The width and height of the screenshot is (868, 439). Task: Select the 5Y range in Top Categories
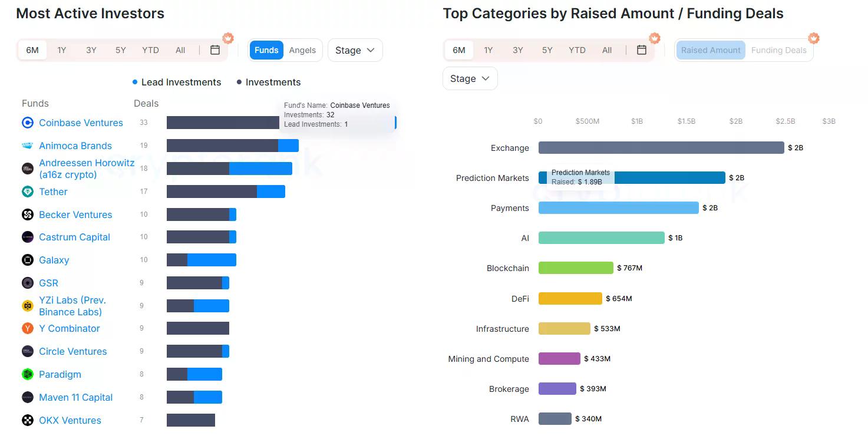tap(547, 50)
